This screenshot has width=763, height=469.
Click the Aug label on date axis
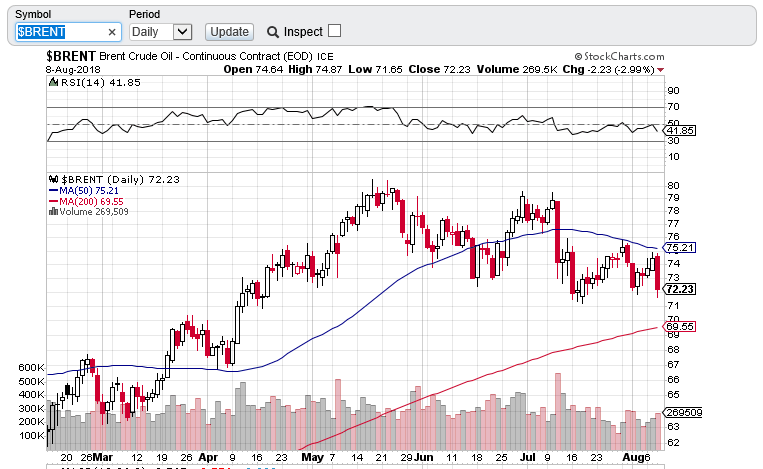pos(633,458)
